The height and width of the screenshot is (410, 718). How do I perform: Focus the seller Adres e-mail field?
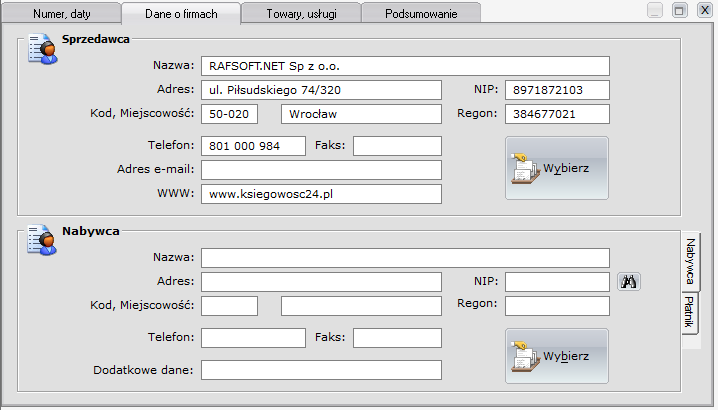(x=321, y=170)
